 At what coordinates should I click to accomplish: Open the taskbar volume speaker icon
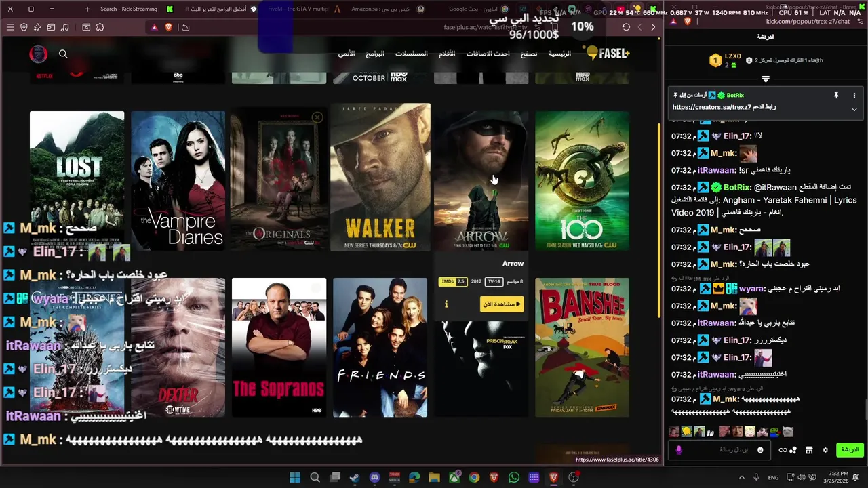point(802,478)
